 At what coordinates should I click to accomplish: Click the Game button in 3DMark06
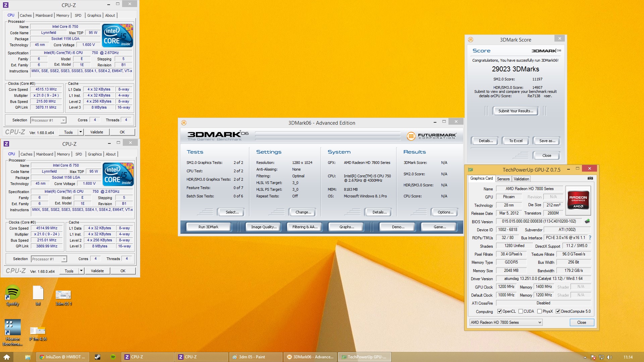pyautogui.click(x=439, y=227)
